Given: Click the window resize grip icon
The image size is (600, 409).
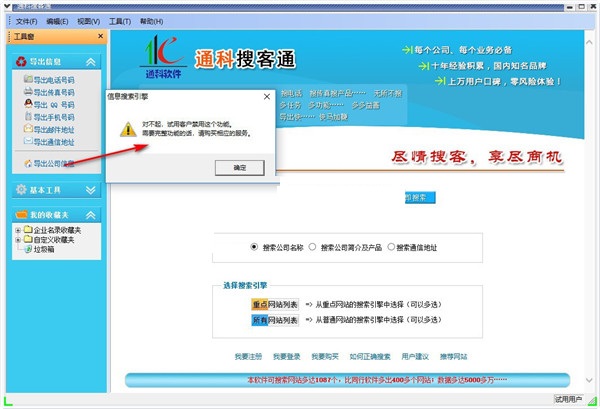Looking at the screenshot, I should [592, 401].
